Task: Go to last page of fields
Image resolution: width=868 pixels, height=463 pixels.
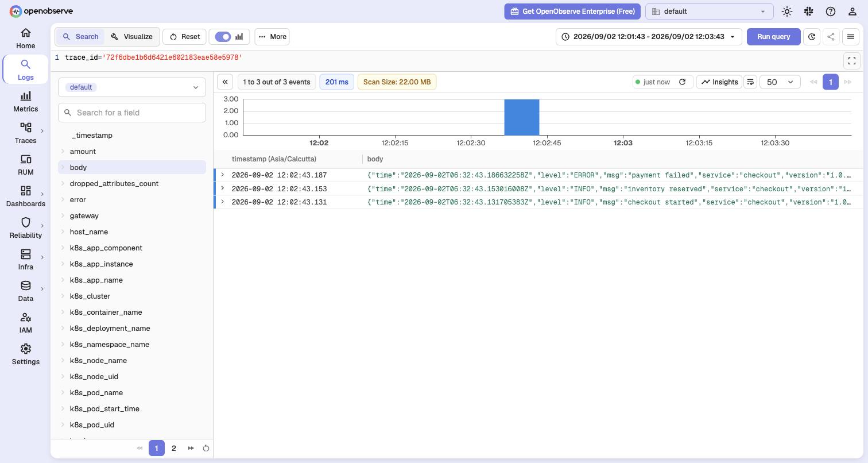Action: tap(191, 448)
